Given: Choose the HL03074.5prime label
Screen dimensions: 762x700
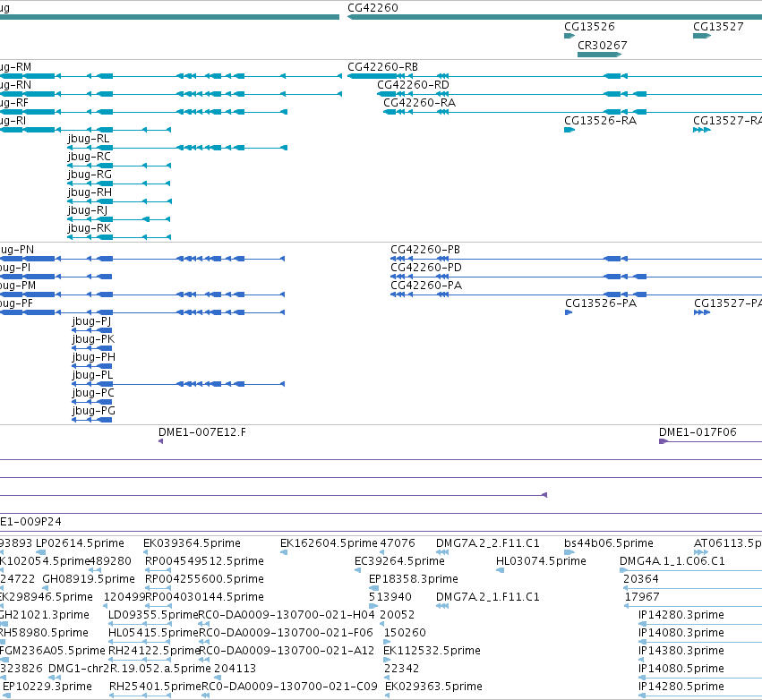Looking at the screenshot, I should coord(541,561).
